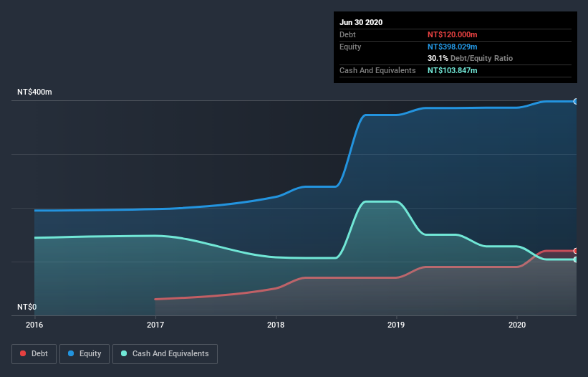This screenshot has height=377, width=588.
Task: Click the Jun 30 2020 tooltip date
Action: 361,22
